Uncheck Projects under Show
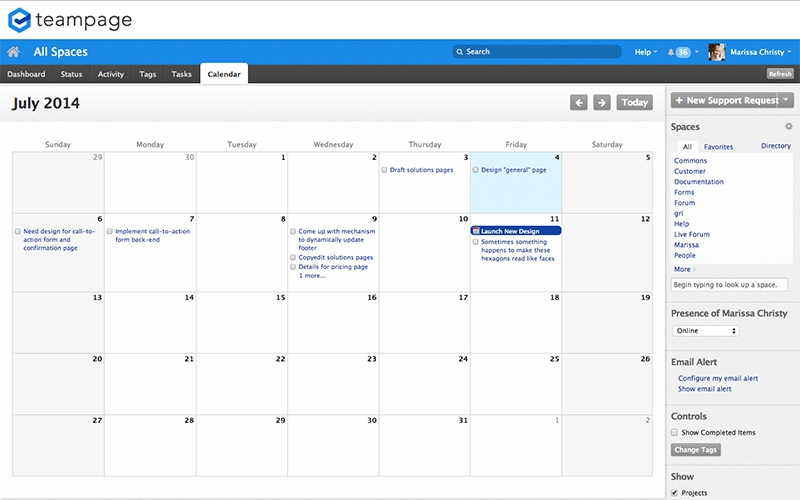This screenshot has height=500, width=800. [674, 492]
